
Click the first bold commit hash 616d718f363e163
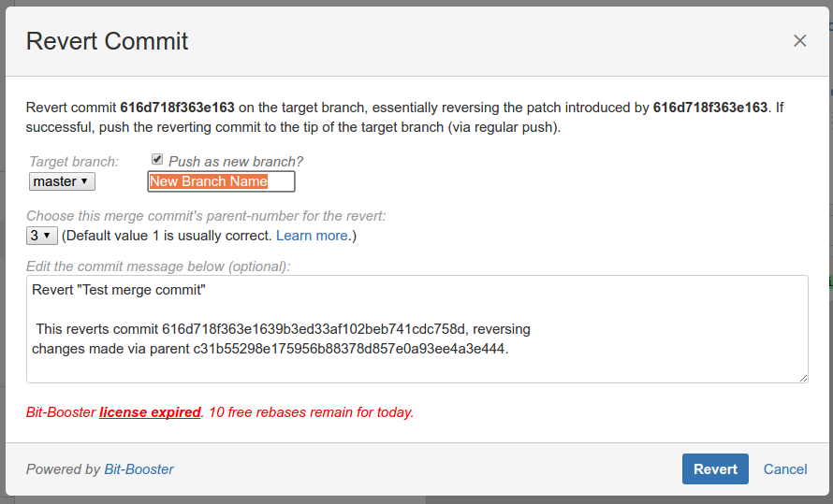pos(177,107)
